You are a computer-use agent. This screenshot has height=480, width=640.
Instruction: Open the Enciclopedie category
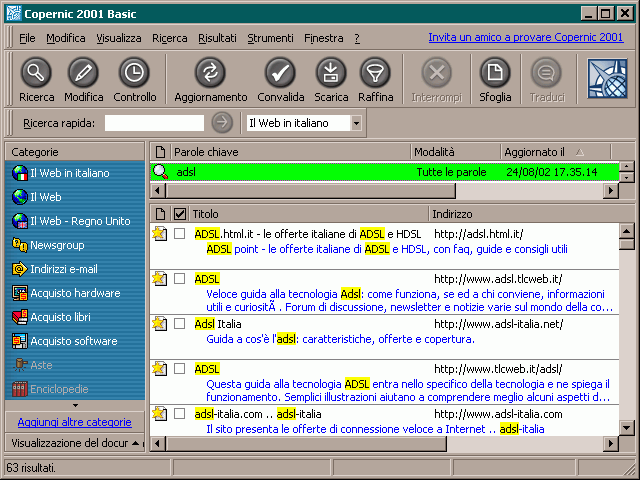pos(50,389)
